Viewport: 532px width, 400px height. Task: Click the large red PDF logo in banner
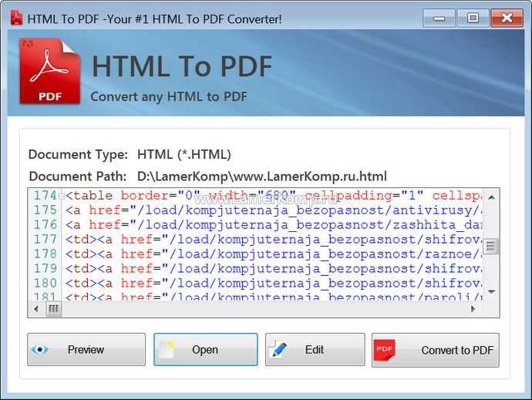(x=50, y=72)
